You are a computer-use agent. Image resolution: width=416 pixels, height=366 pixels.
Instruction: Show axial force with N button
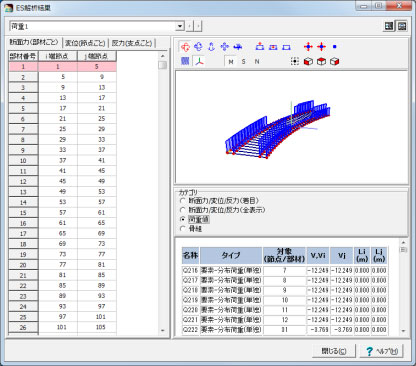click(257, 62)
